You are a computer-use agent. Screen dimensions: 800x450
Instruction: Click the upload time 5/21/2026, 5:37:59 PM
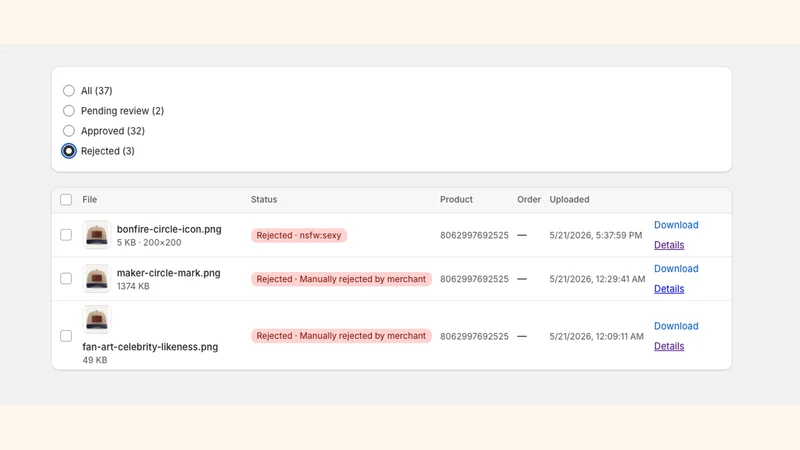tap(595, 235)
